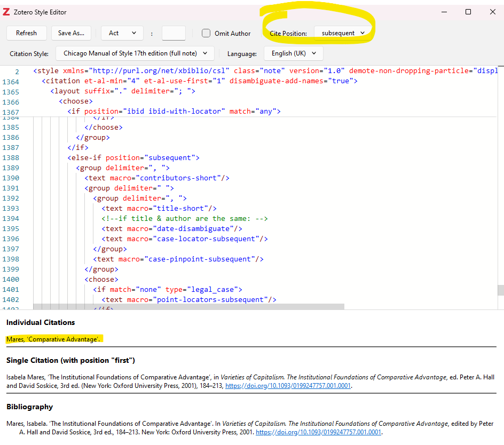The image size is (504, 445).
Task: Maximize the Zotero Style Editor window
Action: pyautogui.click(x=468, y=12)
